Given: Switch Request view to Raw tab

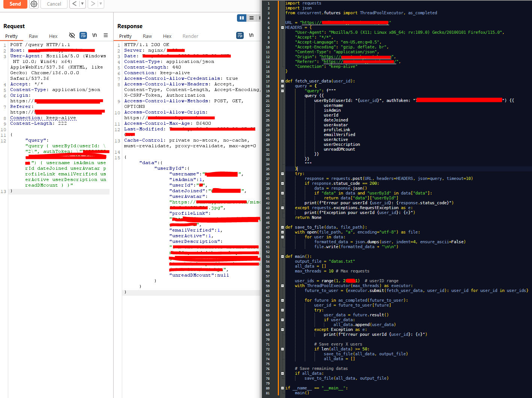Looking at the screenshot, I should coord(33,36).
